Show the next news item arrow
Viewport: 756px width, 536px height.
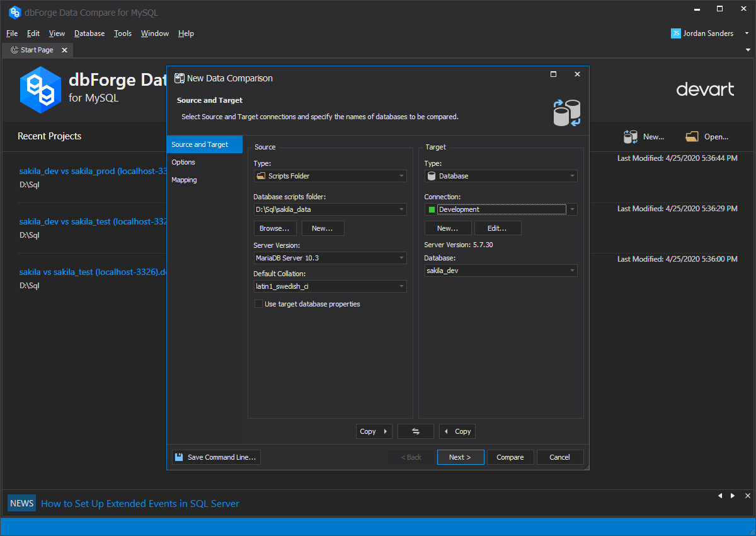click(732, 496)
